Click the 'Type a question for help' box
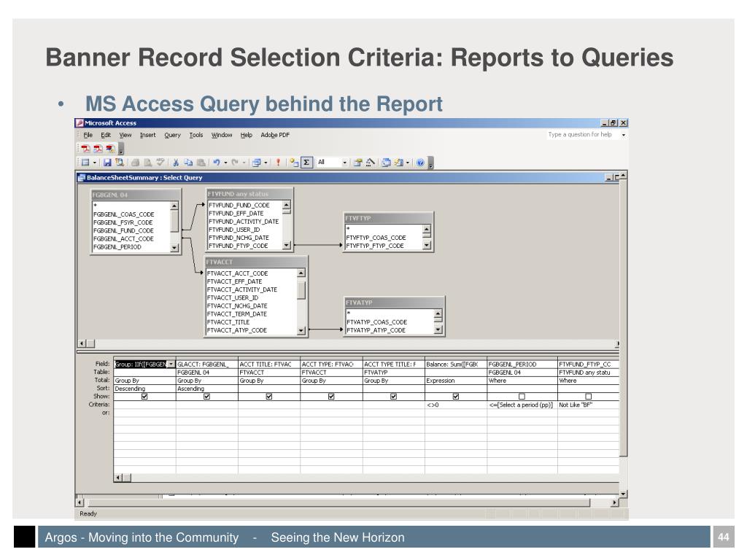Screen dimensions: 747x560 (583, 135)
